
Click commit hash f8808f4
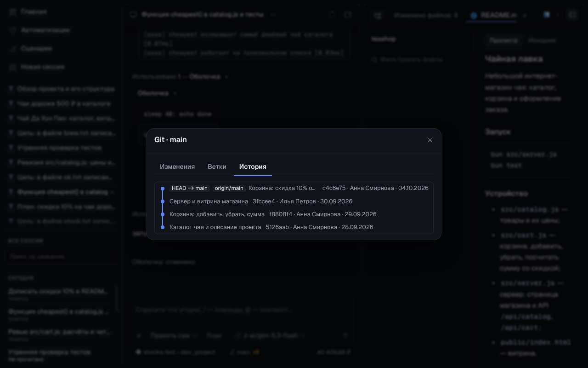[x=281, y=214]
